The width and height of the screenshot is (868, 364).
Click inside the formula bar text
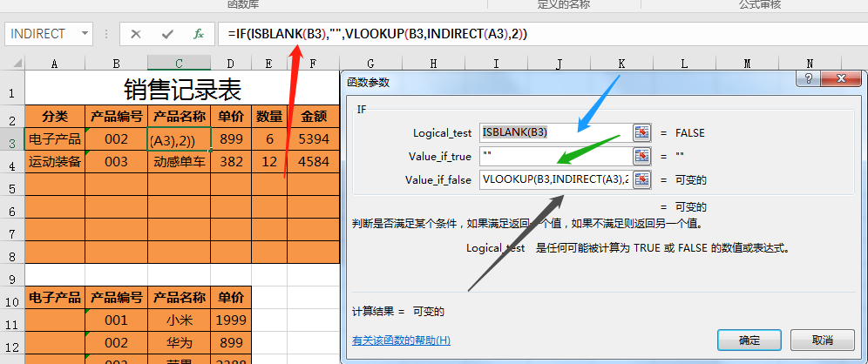(377, 34)
